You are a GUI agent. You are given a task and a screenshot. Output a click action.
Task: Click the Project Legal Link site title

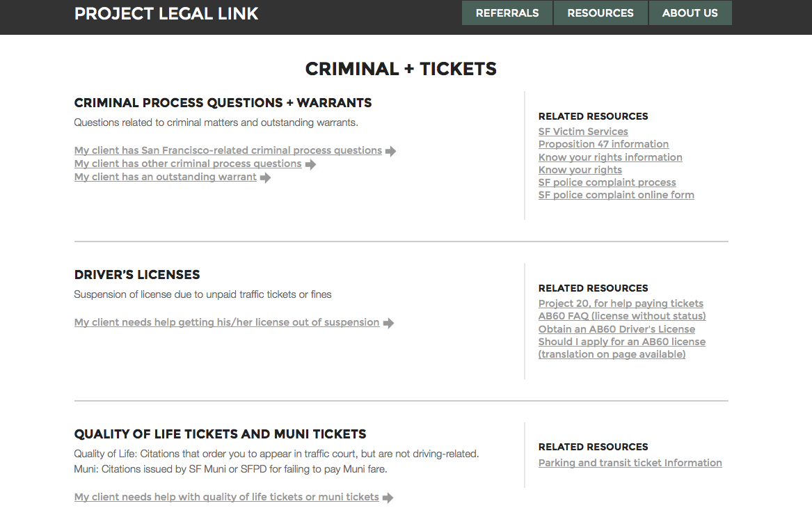pyautogui.click(x=166, y=13)
